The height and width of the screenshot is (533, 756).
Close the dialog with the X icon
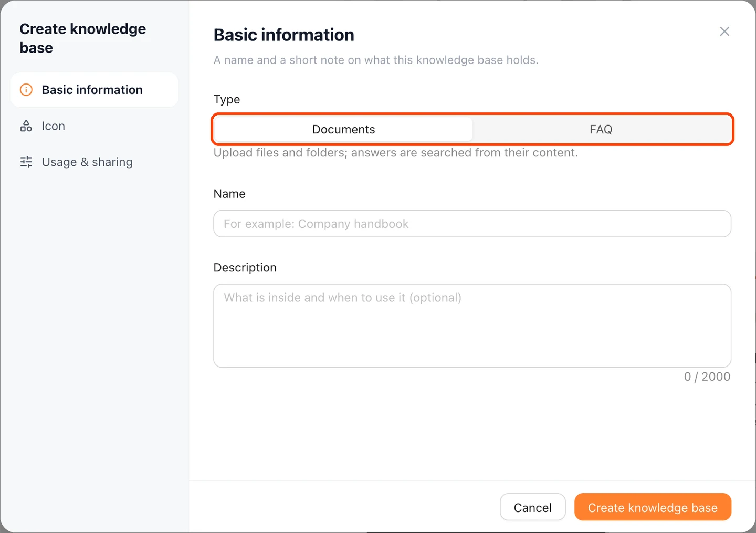tap(724, 32)
